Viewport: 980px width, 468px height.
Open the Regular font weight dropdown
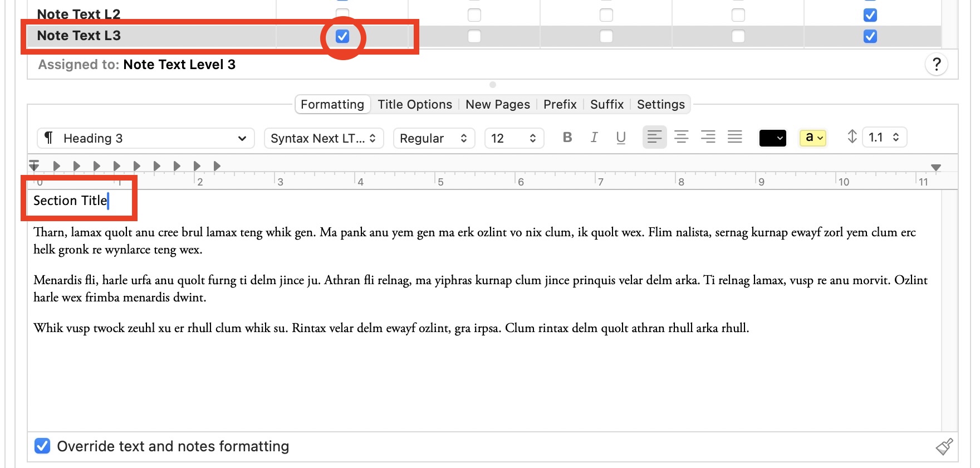pos(433,138)
